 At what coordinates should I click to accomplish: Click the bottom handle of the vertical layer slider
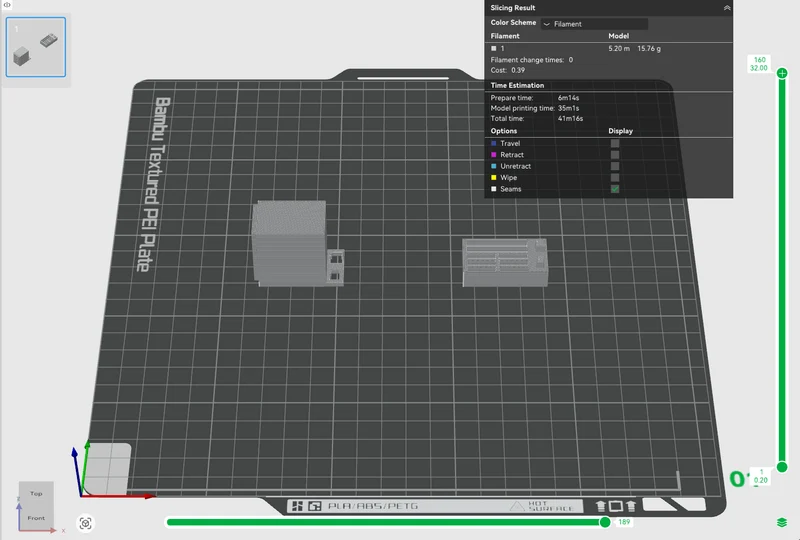(782, 467)
